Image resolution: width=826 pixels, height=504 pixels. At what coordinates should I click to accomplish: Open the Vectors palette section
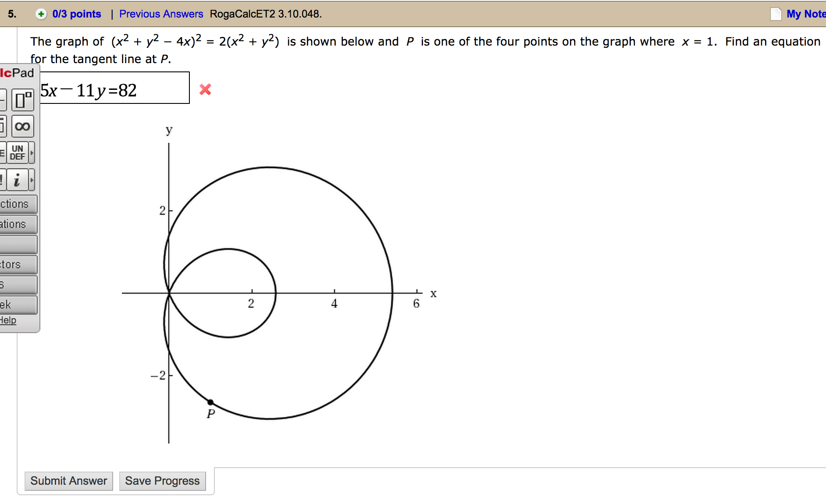tap(18, 265)
